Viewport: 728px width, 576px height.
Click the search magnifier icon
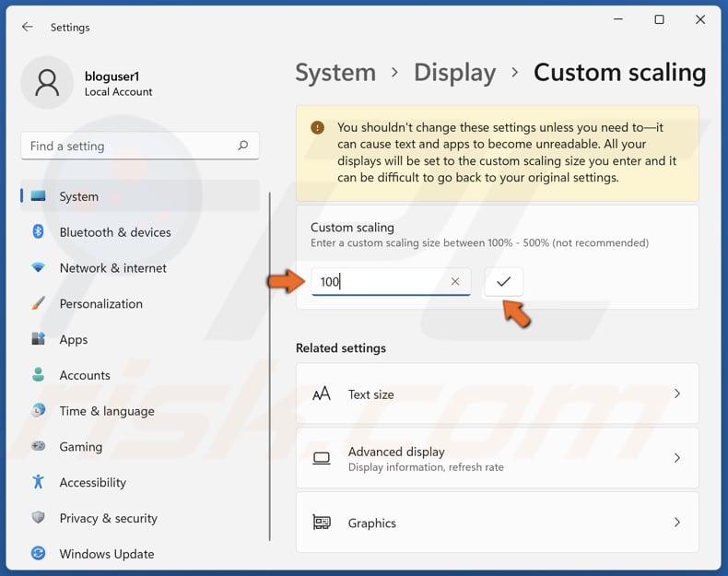pyautogui.click(x=243, y=146)
